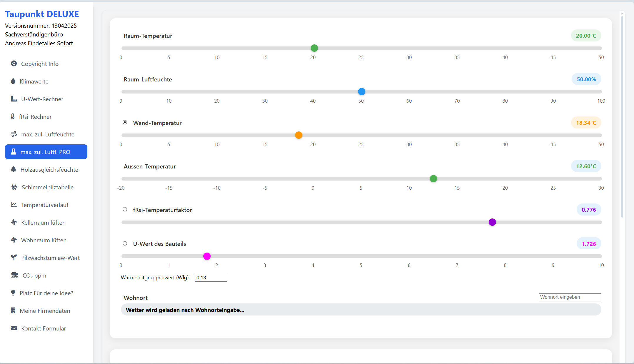Click the copyright icon beside Copyright Info

14,64
